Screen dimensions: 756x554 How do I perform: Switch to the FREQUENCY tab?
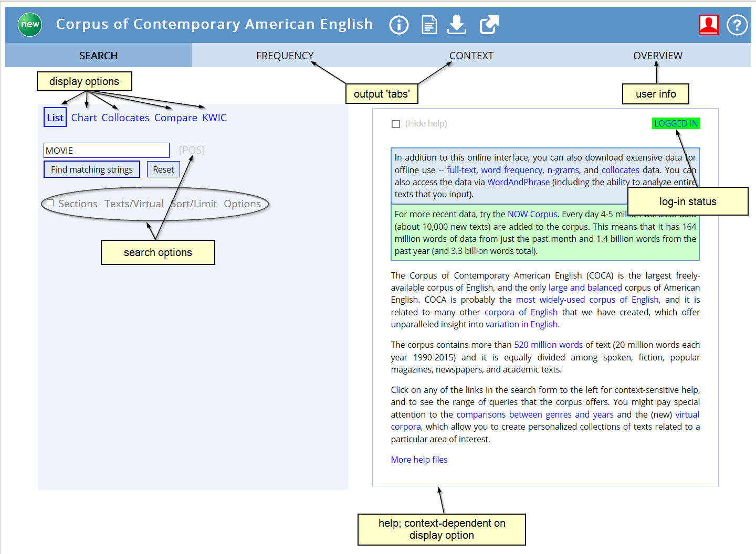point(285,56)
